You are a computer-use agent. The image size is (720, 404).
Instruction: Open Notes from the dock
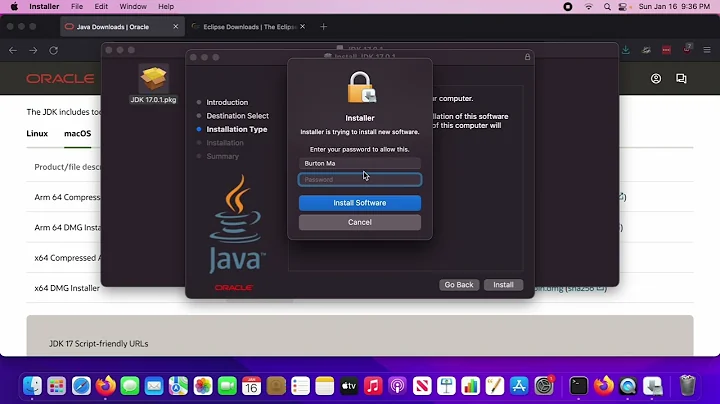(x=325, y=386)
